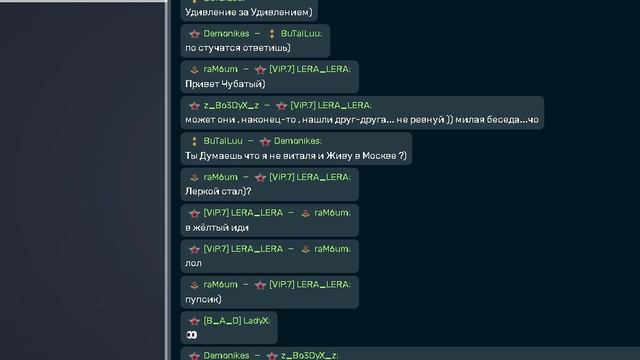Click raM6um hat icon above 'Леркой стал)?'
The width and height of the screenshot is (640, 360).
pyautogui.click(x=194, y=177)
